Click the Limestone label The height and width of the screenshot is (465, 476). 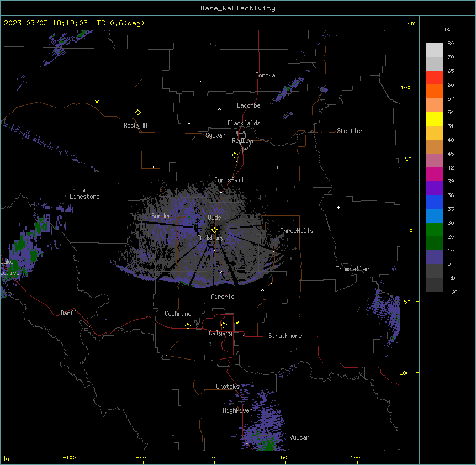click(84, 197)
